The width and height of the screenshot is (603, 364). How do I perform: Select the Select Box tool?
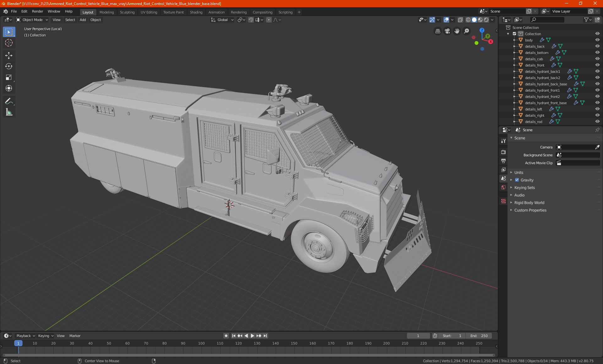click(9, 32)
